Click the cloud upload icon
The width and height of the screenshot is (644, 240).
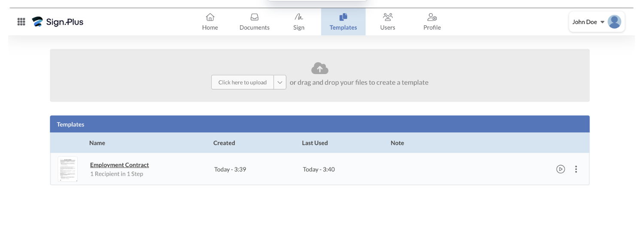click(x=319, y=68)
